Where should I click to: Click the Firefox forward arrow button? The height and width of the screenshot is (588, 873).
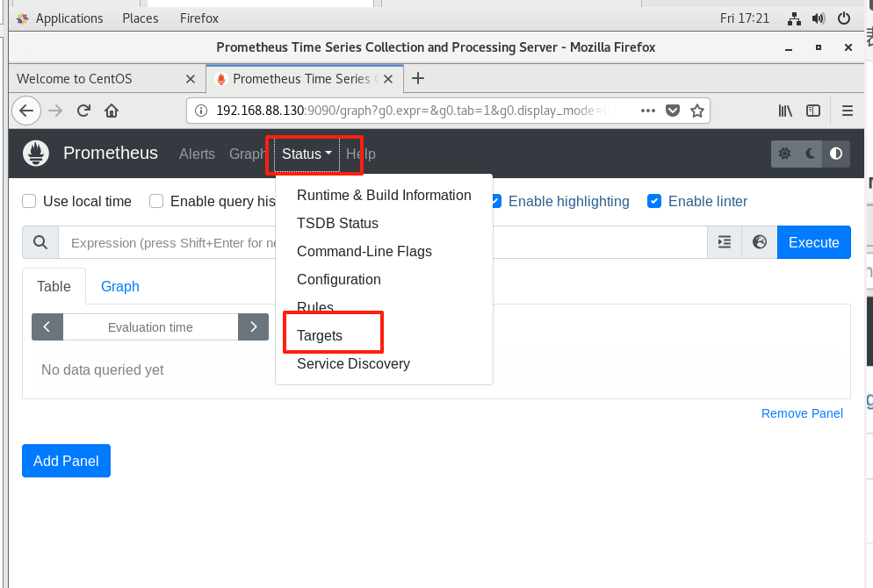point(55,111)
